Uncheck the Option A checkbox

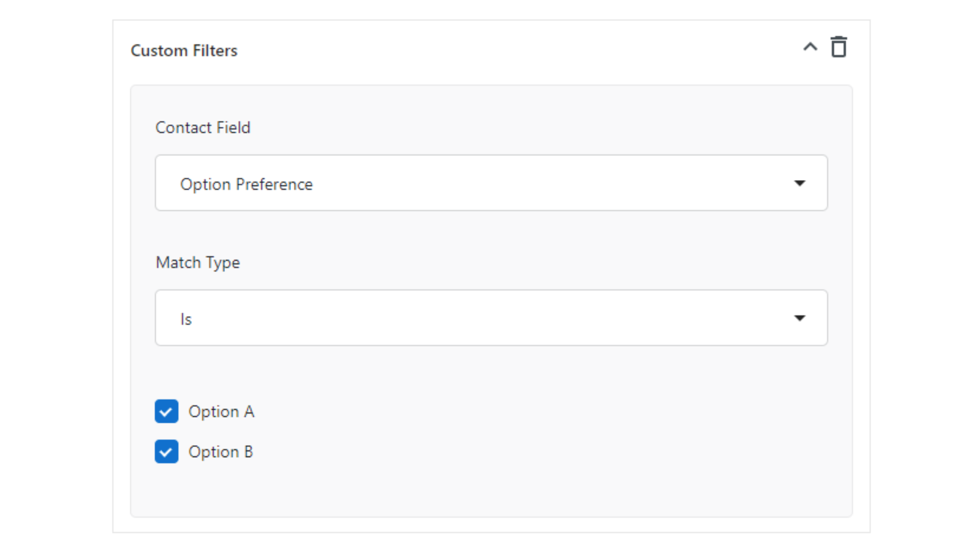166,411
